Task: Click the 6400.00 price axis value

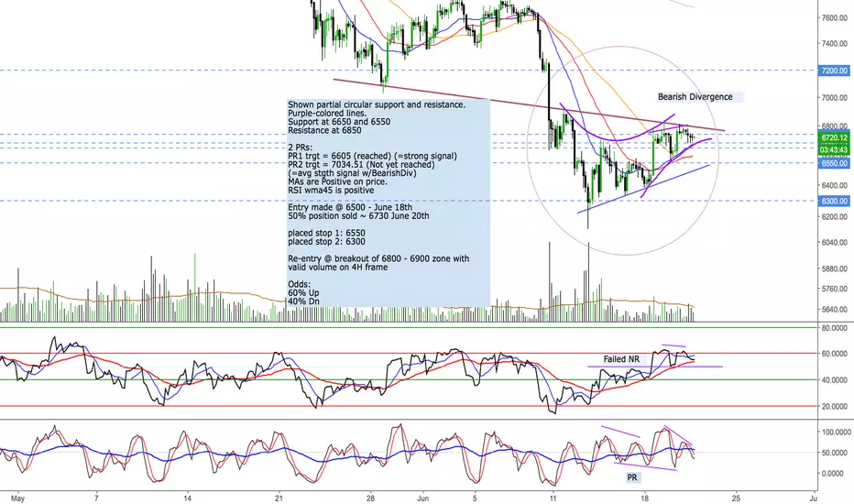Action: click(x=835, y=186)
